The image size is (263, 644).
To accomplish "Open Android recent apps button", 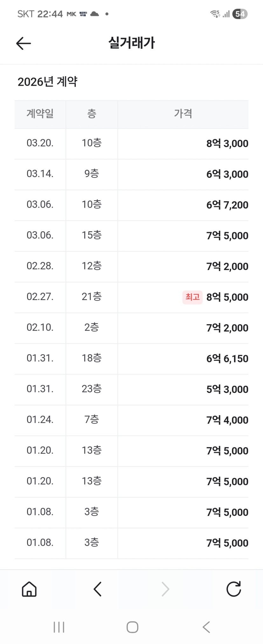I will pyautogui.click(x=59, y=627).
